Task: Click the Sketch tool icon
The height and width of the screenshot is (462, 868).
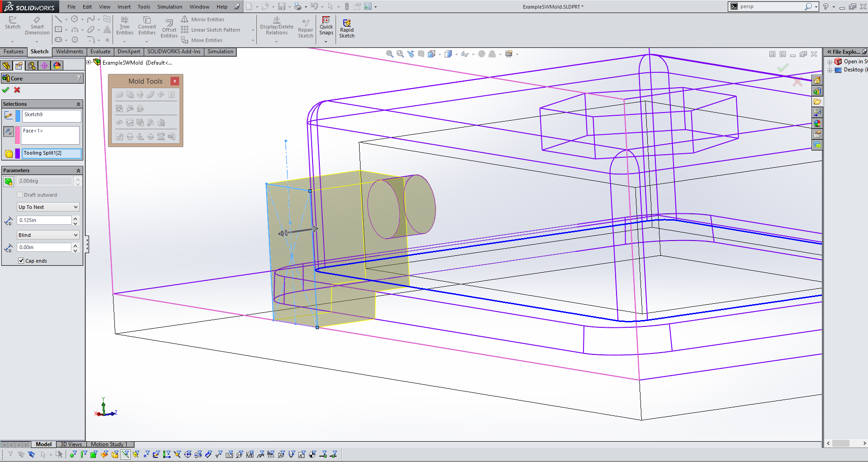Action: [13, 23]
